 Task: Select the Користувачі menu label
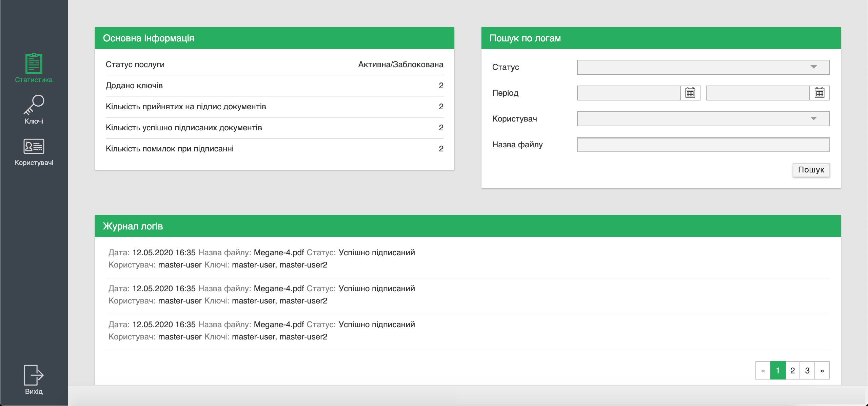[x=34, y=163]
